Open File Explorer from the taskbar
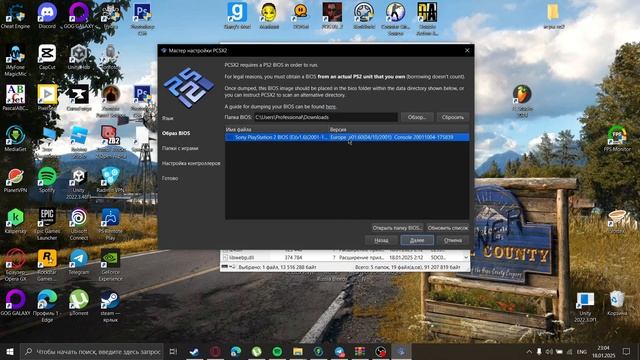The image size is (640, 360). point(298,351)
